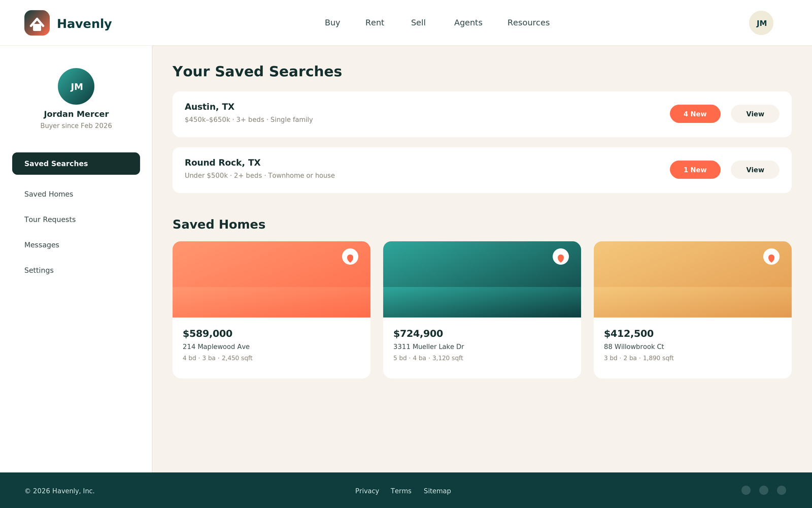Click the 214 Maplewood Ave address

tap(216, 346)
